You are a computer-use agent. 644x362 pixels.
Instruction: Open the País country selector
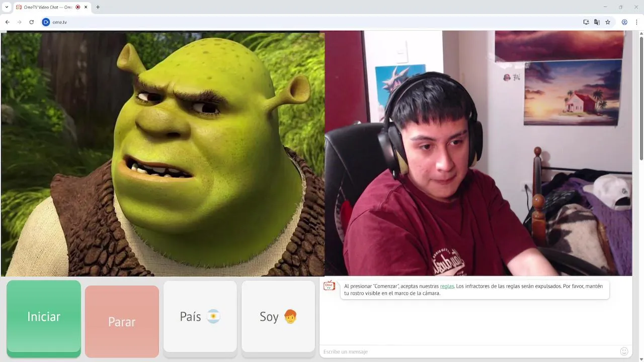click(200, 317)
